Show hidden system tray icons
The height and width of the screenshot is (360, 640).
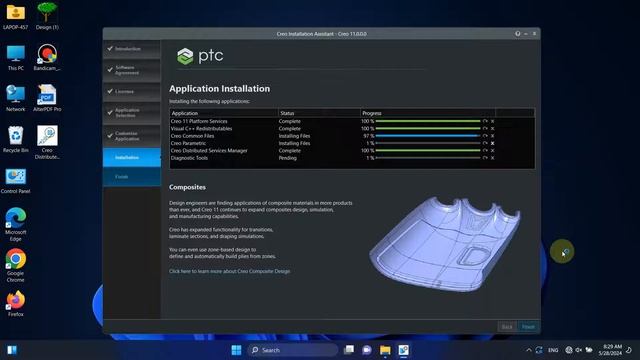[x=529, y=350]
